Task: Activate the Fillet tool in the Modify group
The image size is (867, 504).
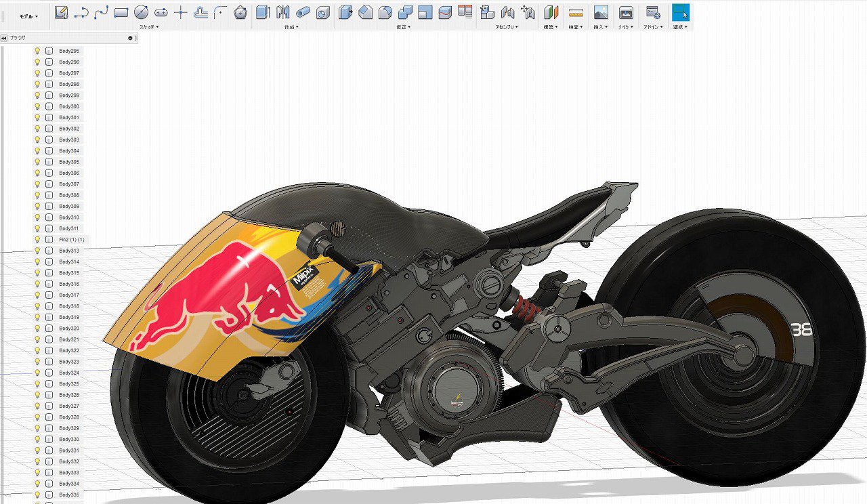Action: [384, 12]
